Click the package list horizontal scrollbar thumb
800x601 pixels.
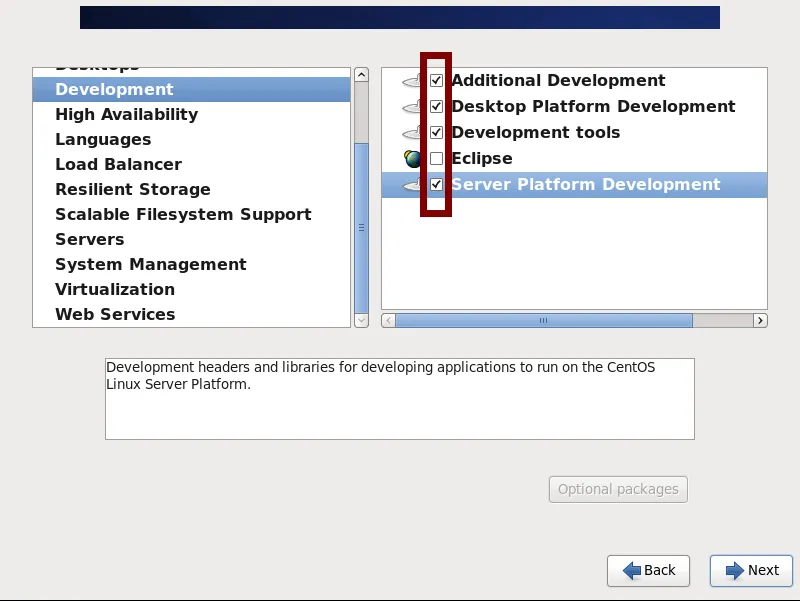[x=544, y=320]
